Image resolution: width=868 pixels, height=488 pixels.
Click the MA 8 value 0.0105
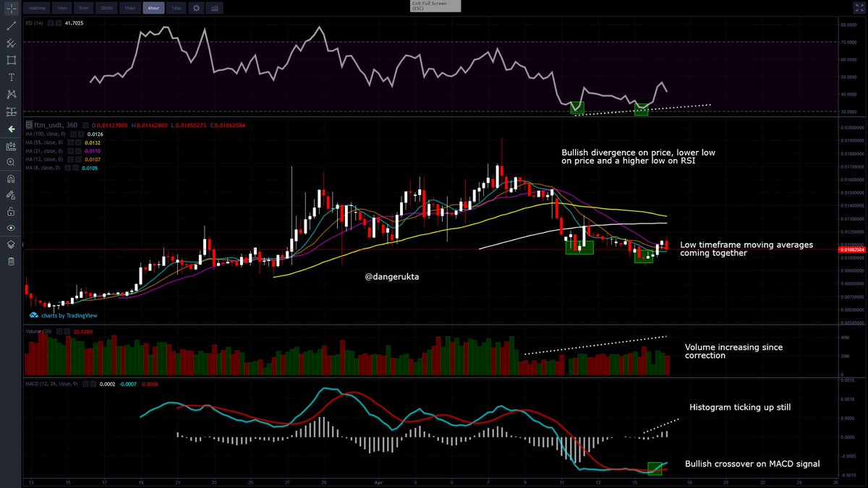coord(90,168)
